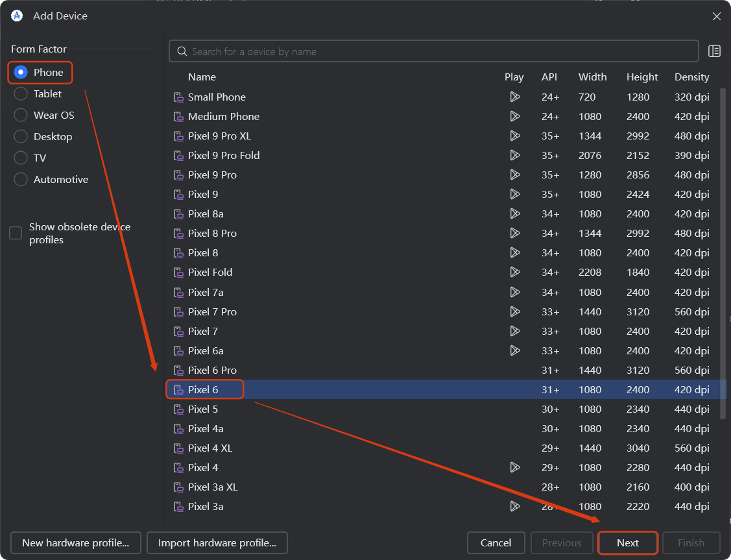The width and height of the screenshot is (731, 560).
Task: Sort by the Play column header
Action: pyautogui.click(x=514, y=77)
